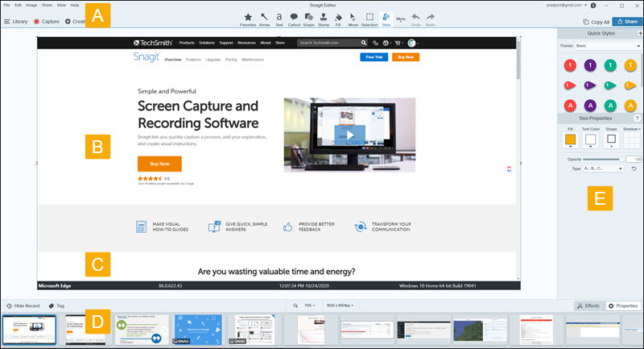Image resolution: width=644 pixels, height=349 pixels.
Task: Toggle Hide Recent tray
Action: (23, 305)
